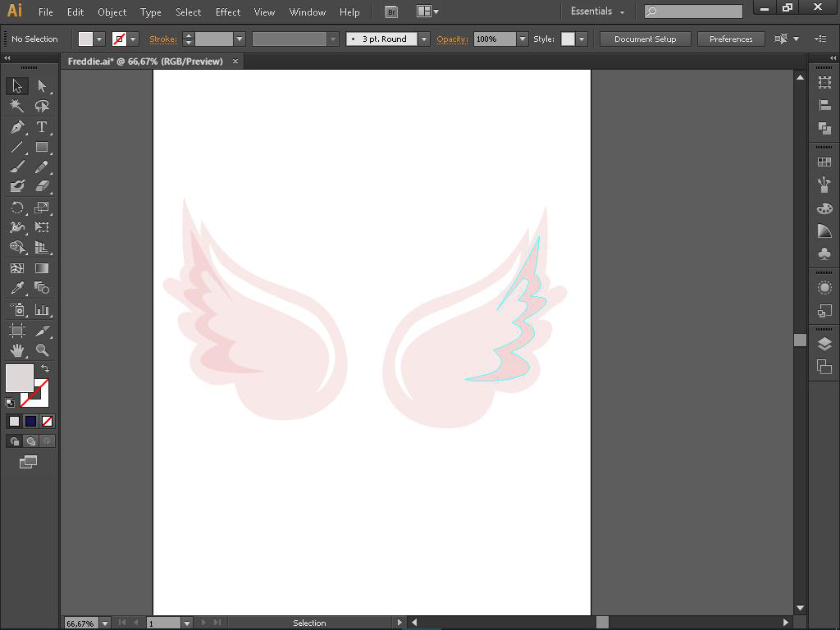Select the Direct Selection tool

point(42,85)
